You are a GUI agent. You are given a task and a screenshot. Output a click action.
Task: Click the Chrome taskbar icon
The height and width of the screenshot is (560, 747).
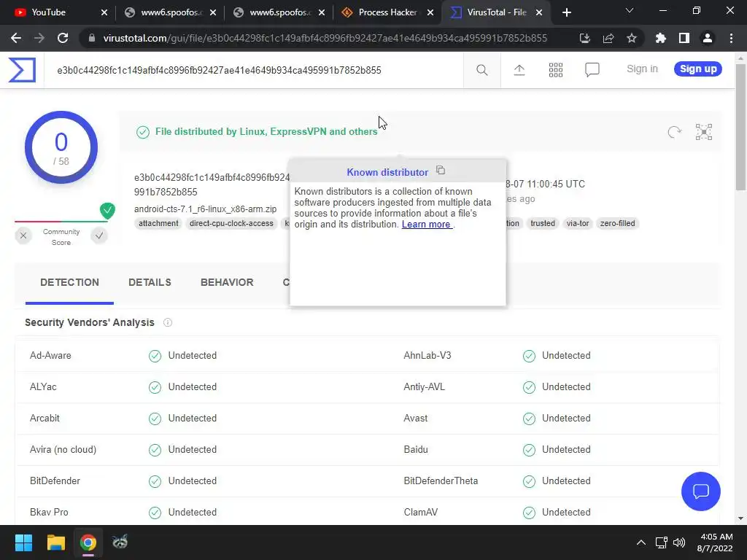pyautogui.click(x=88, y=542)
